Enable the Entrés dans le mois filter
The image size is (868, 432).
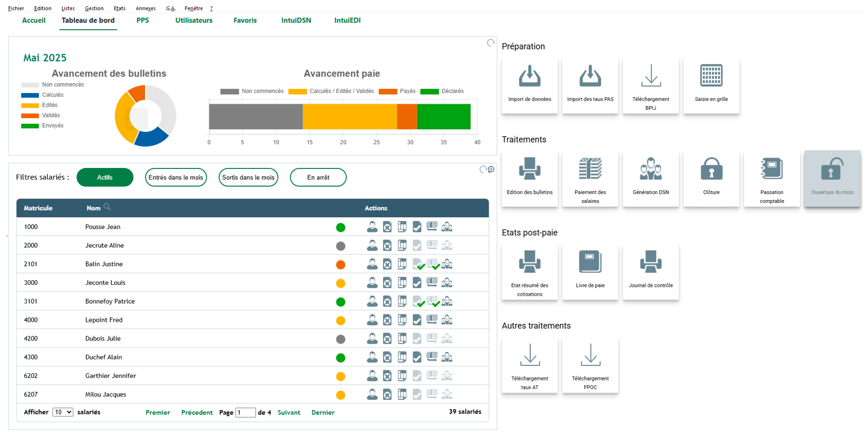coord(176,177)
